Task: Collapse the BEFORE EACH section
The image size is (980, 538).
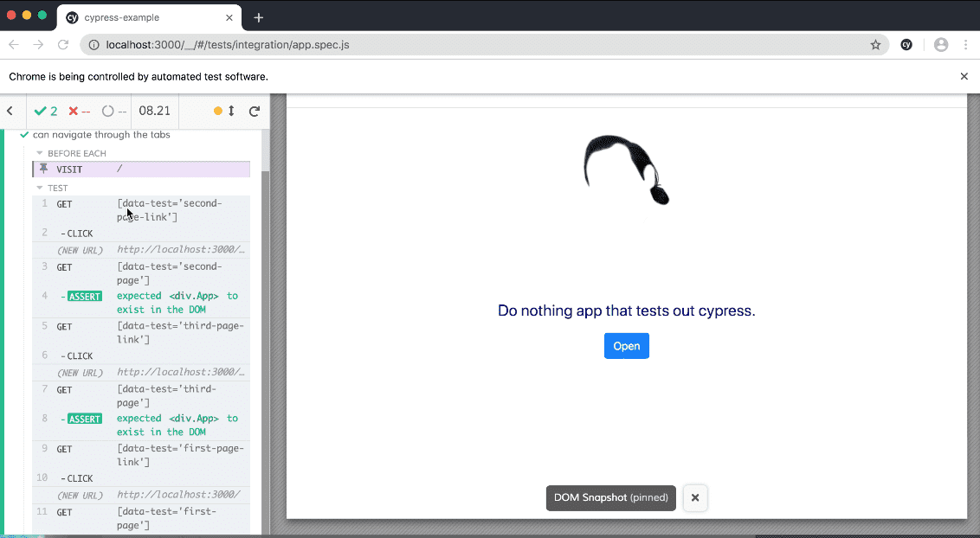Action: click(x=40, y=153)
